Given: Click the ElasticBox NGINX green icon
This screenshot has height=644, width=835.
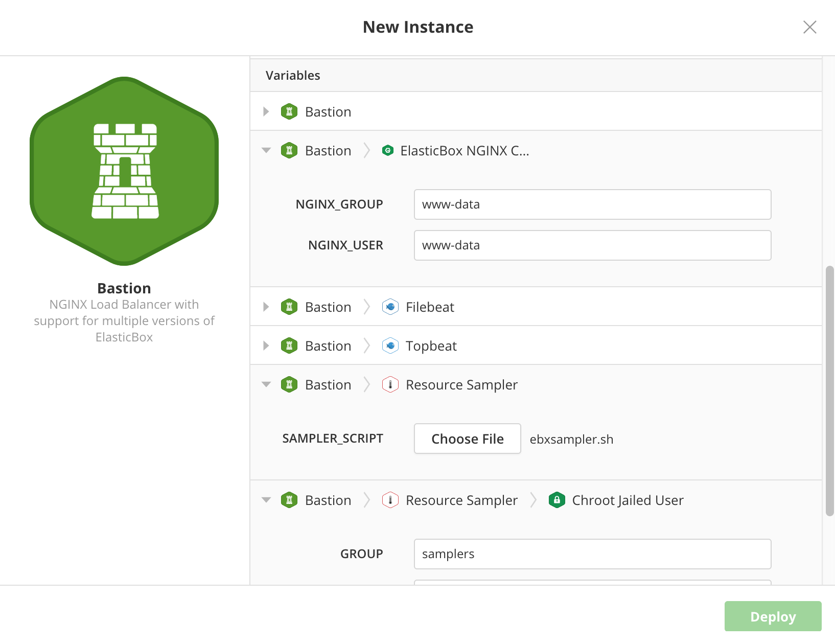Looking at the screenshot, I should (388, 150).
